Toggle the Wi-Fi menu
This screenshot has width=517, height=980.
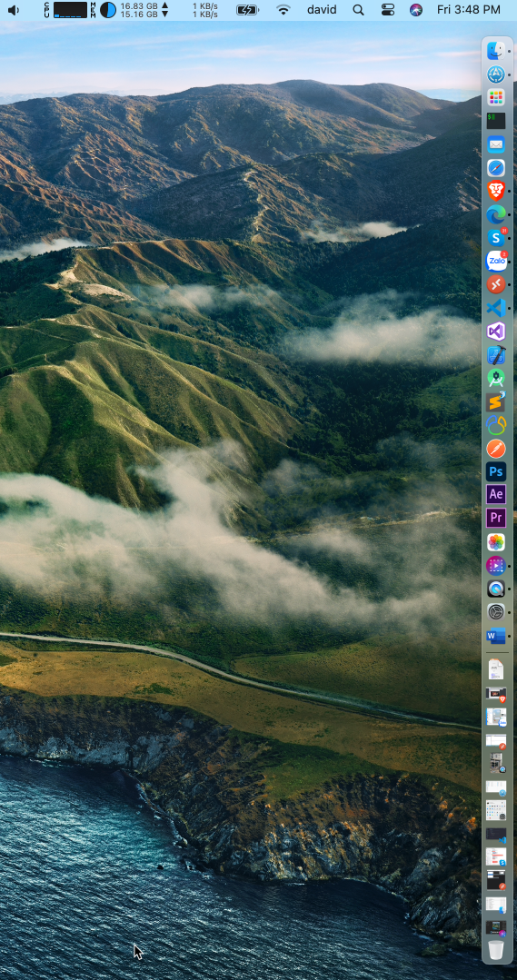pos(283,10)
